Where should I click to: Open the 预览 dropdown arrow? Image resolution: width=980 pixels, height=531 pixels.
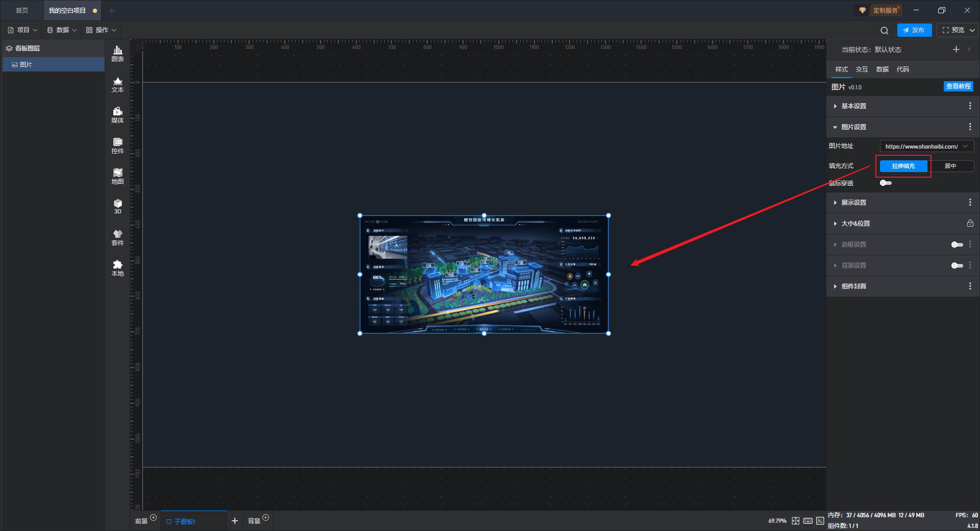972,30
